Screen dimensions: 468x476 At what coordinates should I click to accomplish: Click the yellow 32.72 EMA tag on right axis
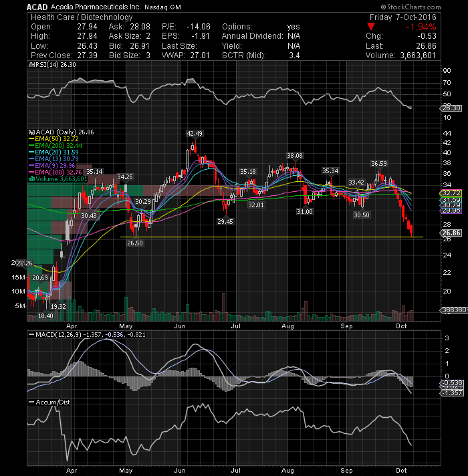point(451,193)
